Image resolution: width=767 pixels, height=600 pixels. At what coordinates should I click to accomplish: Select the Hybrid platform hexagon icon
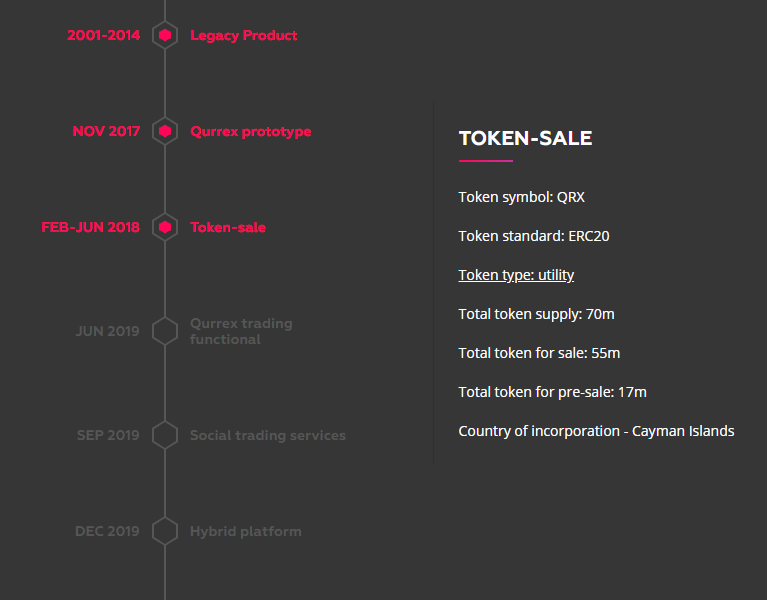coord(165,531)
